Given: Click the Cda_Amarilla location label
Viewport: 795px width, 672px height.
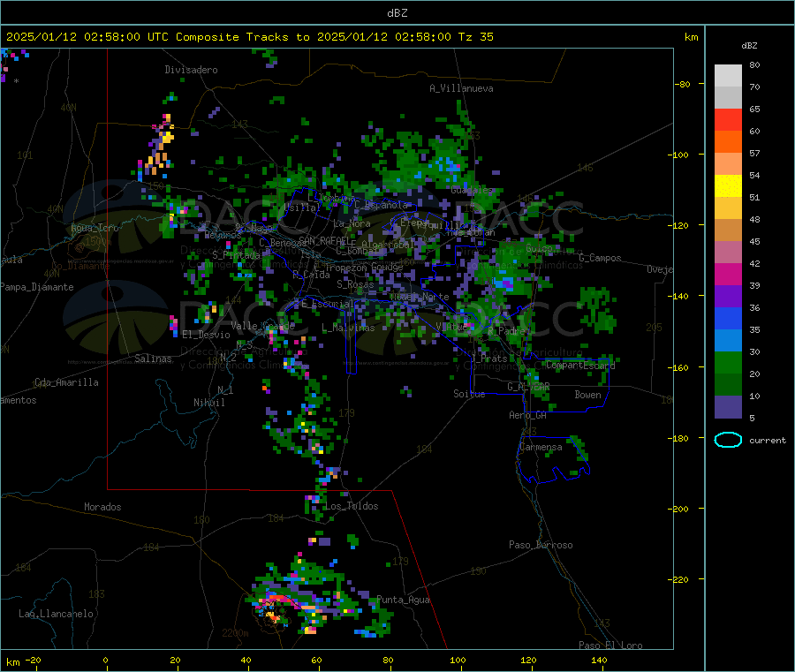Looking at the screenshot, I should coord(67,382).
